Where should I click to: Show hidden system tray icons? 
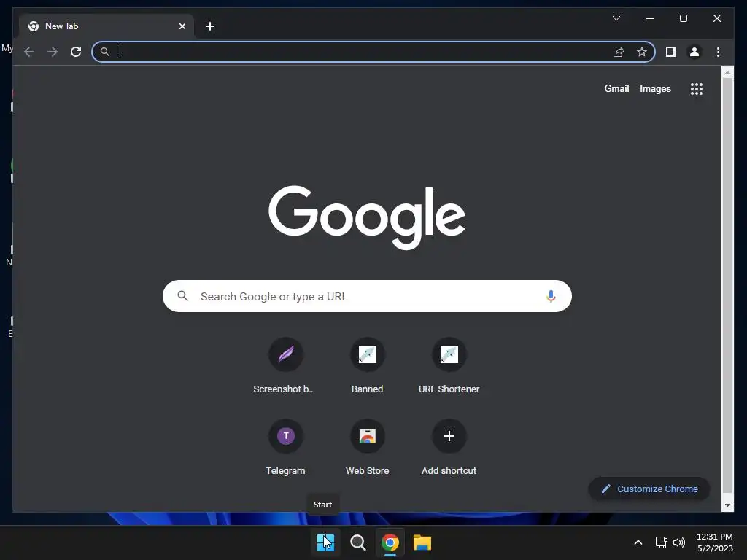point(638,542)
